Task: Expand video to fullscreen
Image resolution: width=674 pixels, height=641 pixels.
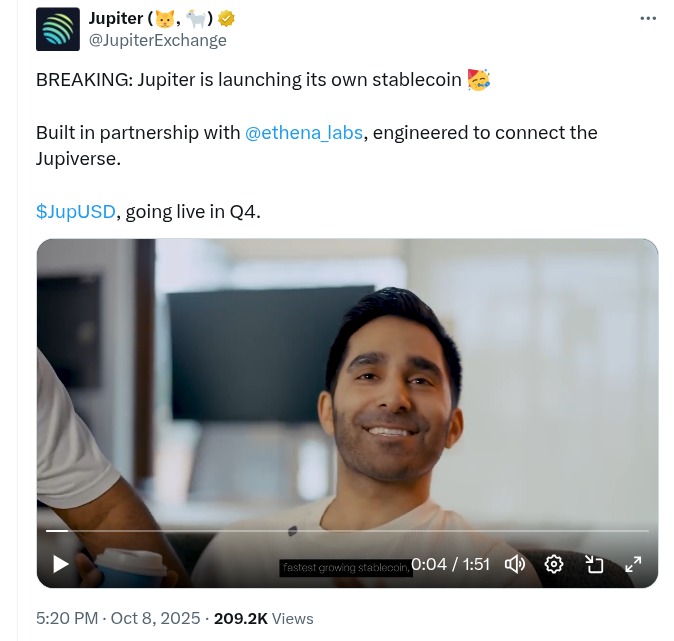Action: (633, 564)
